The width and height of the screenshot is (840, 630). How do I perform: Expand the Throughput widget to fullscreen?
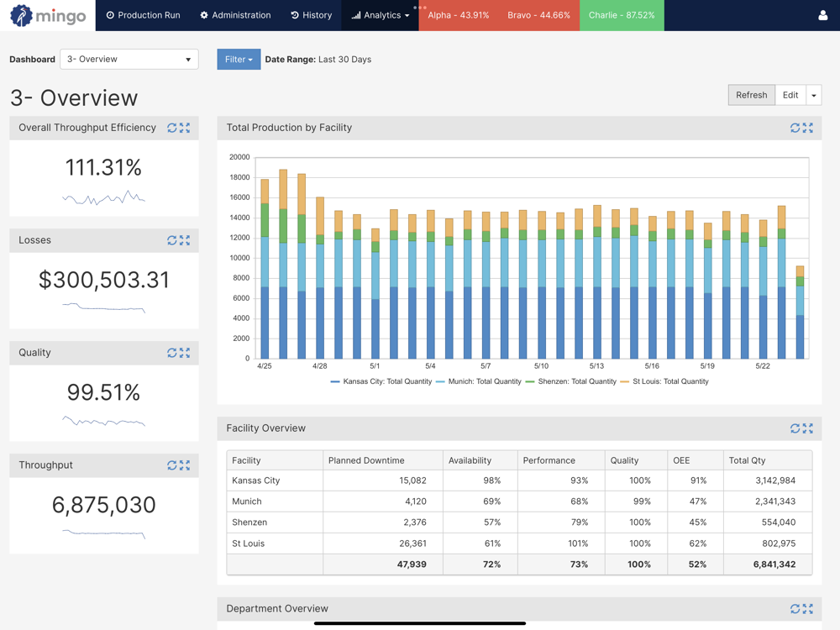click(x=185, y=465)
